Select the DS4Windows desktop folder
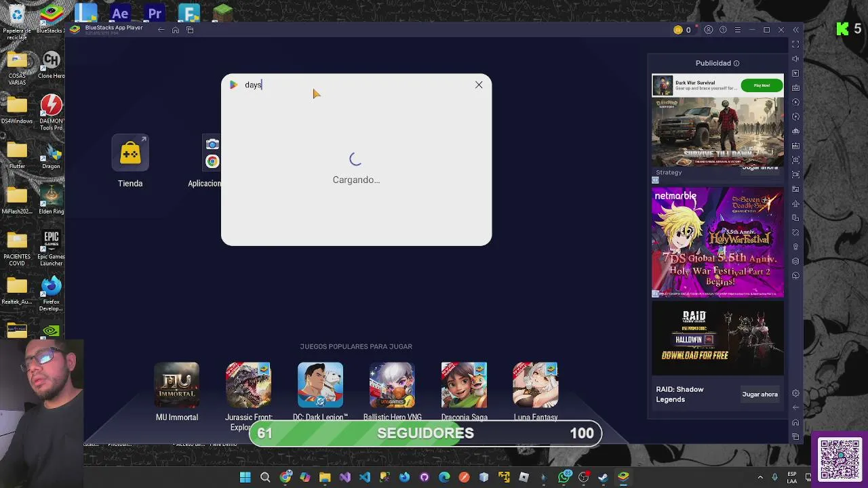This screenshot has width=868, height=488. click(17, 110)
